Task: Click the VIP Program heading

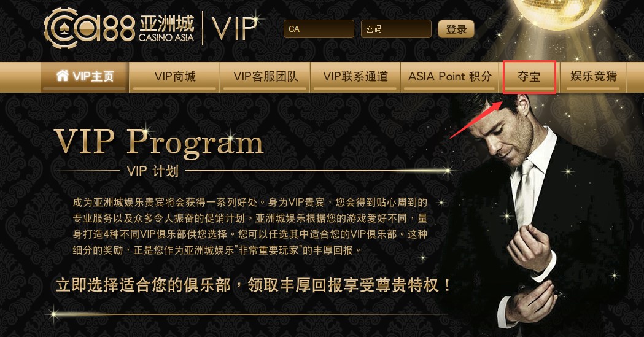Action: (159, 142)
